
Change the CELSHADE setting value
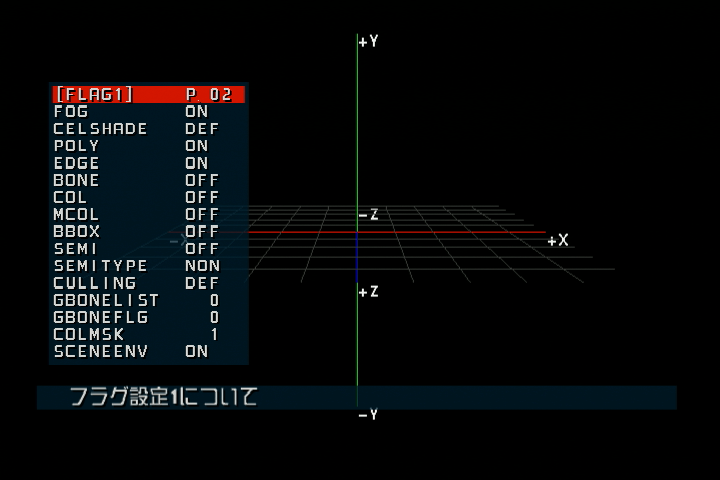click(x=149, y=129)
